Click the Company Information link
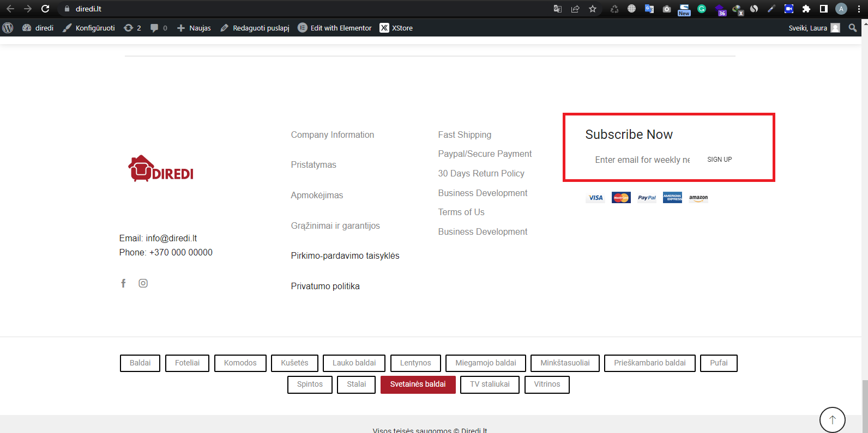Image resolution: width=868 pixels, height=433 pixels. point(333,135)
